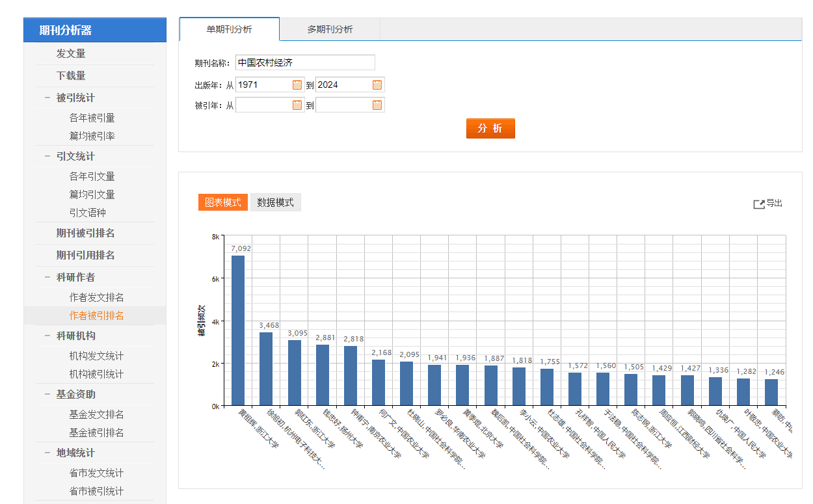Image resolution: width=813 pixels, height=504 pixels.
Task: Click the tallest bar labeled 7,092
Action: tap(238, 330)
